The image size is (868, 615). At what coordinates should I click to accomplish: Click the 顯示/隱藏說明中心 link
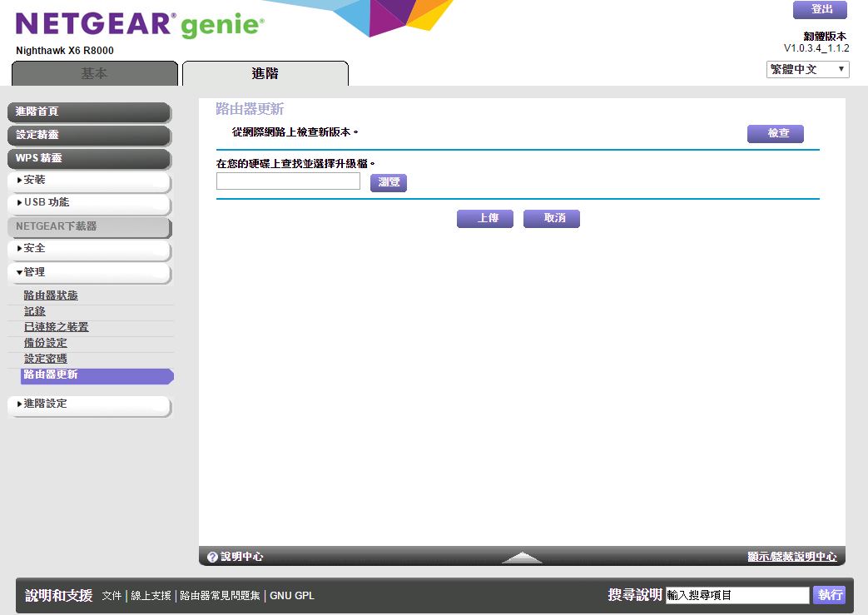792,557
